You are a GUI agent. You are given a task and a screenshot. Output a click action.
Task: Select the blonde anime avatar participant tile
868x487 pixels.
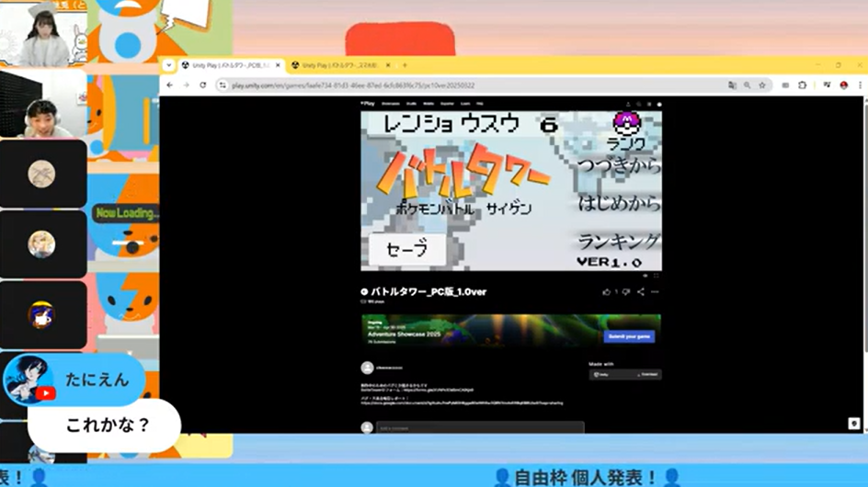[43, 244]
